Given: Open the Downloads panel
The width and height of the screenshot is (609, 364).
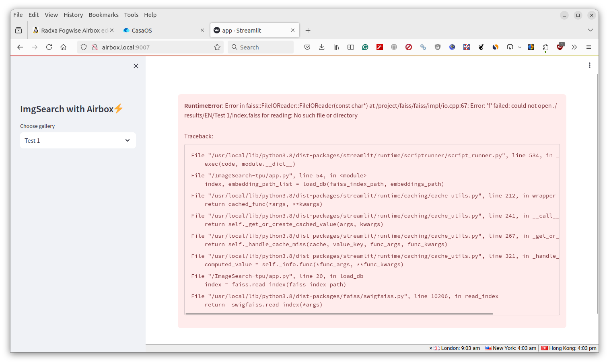Looking at the screenshot, I should (322, 47).
